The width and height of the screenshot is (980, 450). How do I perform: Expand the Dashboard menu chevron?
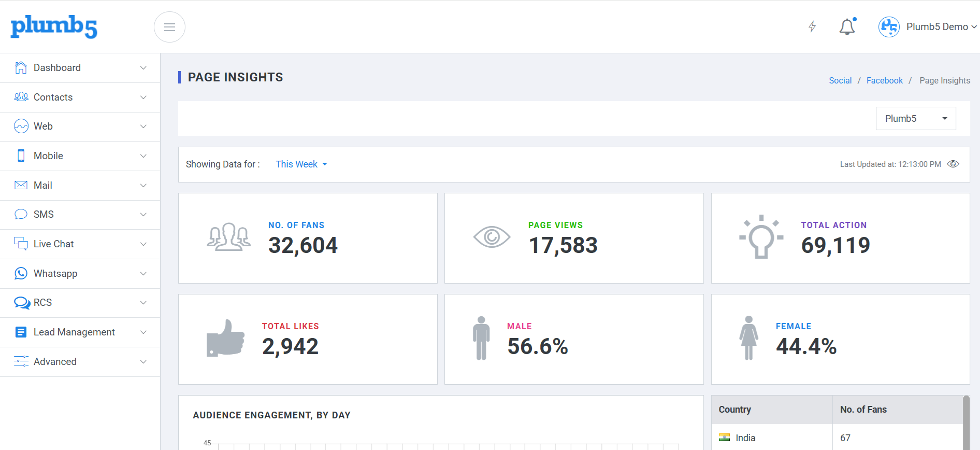point(143,68)
